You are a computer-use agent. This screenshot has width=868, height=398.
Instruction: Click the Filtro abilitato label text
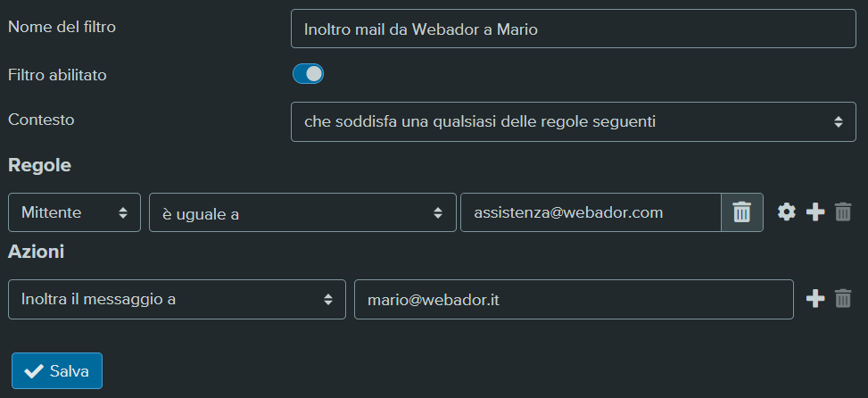tap(57, 75)
